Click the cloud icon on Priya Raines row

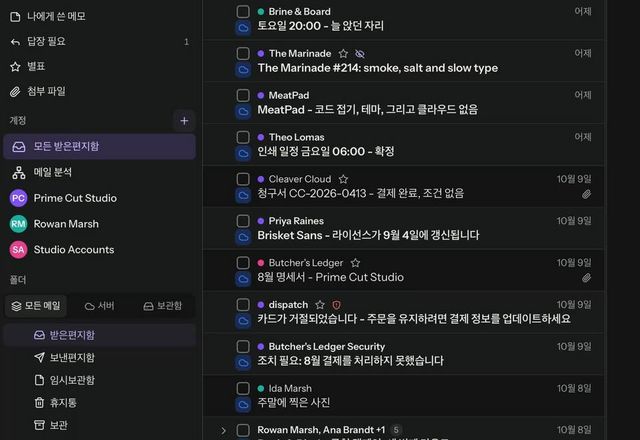[x=243, y=237]
